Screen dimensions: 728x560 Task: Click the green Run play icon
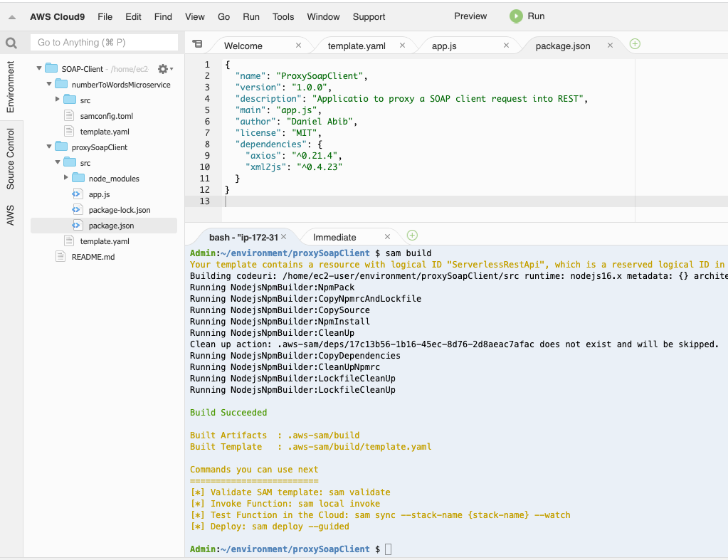click(515, 16)
